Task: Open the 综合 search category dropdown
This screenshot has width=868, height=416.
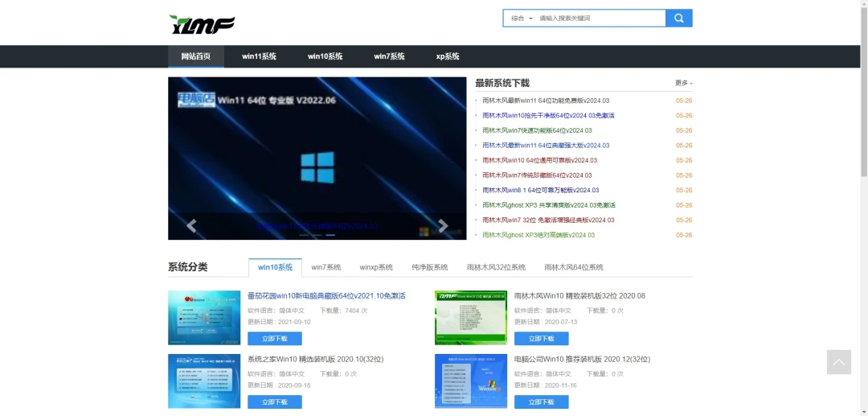Action: pyautogui.click(x=522, y=19)
